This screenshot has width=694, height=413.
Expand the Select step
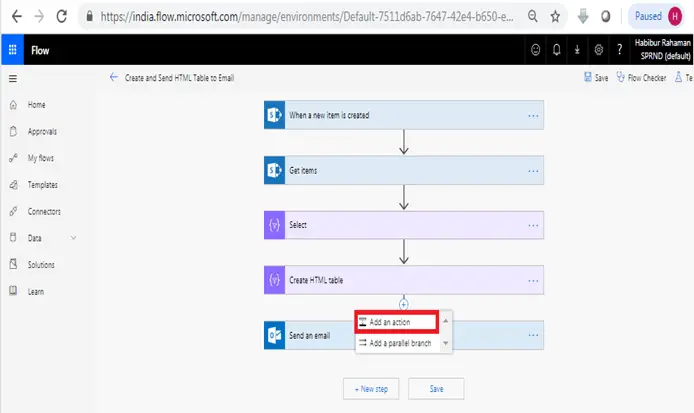pos(404,225)
